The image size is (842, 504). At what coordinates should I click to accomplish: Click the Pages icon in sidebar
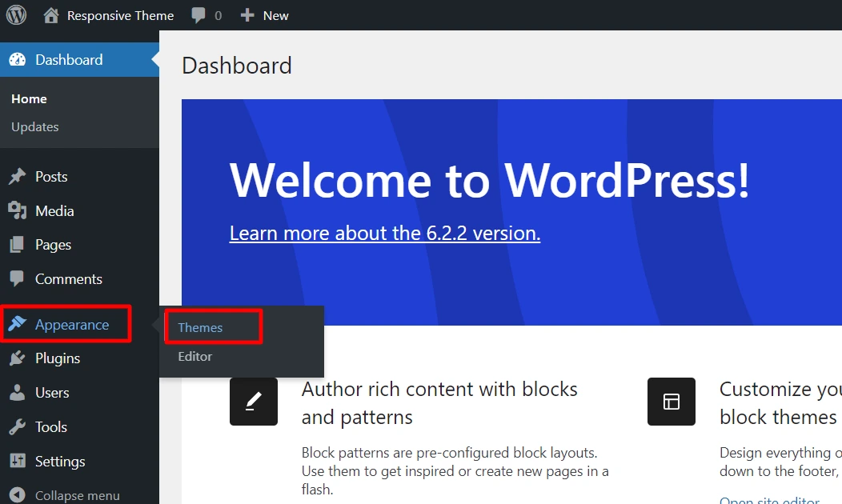[17, 245]
